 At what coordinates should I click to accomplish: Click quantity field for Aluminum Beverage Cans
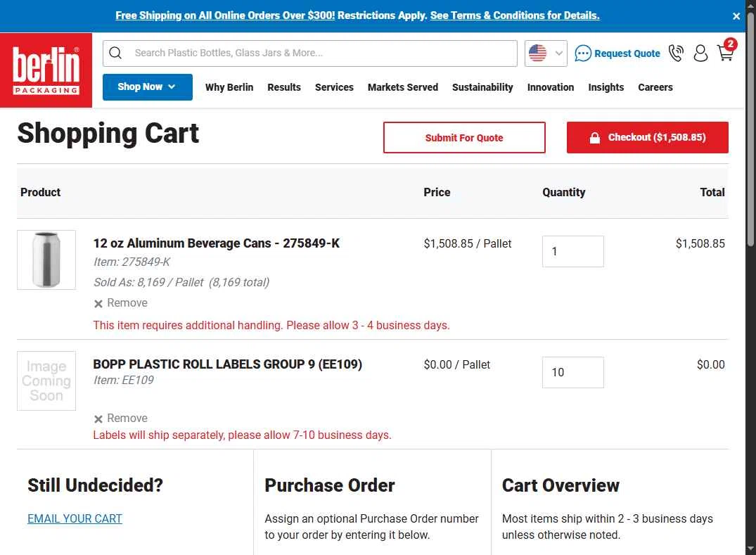(572, 251)
